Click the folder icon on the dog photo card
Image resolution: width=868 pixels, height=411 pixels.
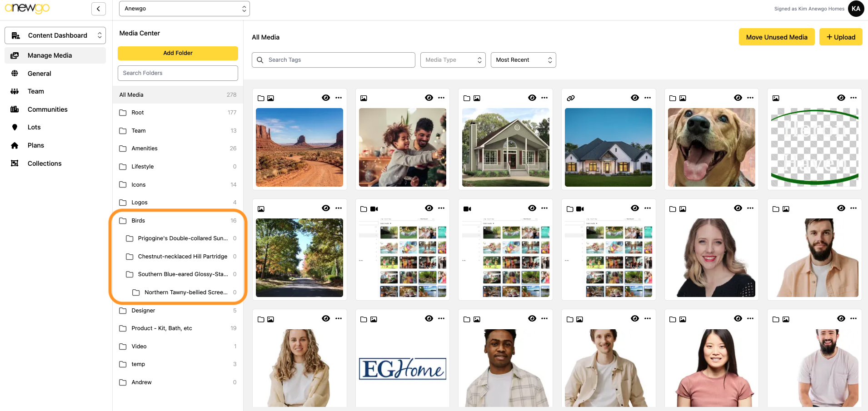click(673, 98)
